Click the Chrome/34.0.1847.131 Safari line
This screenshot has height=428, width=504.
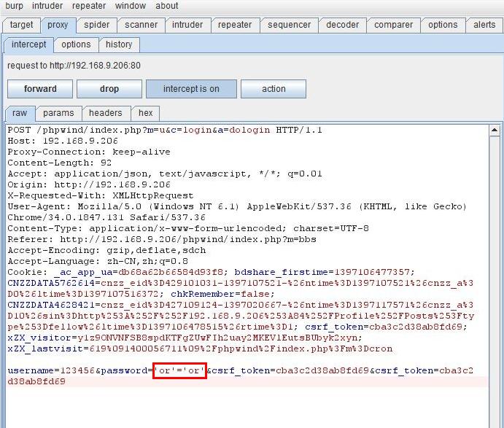(106, 217)
